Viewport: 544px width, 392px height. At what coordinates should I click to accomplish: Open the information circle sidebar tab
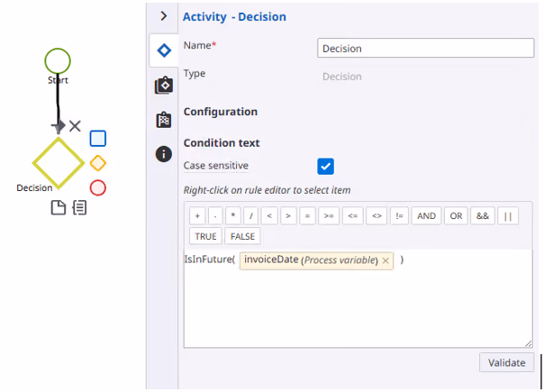coord(164,154)
